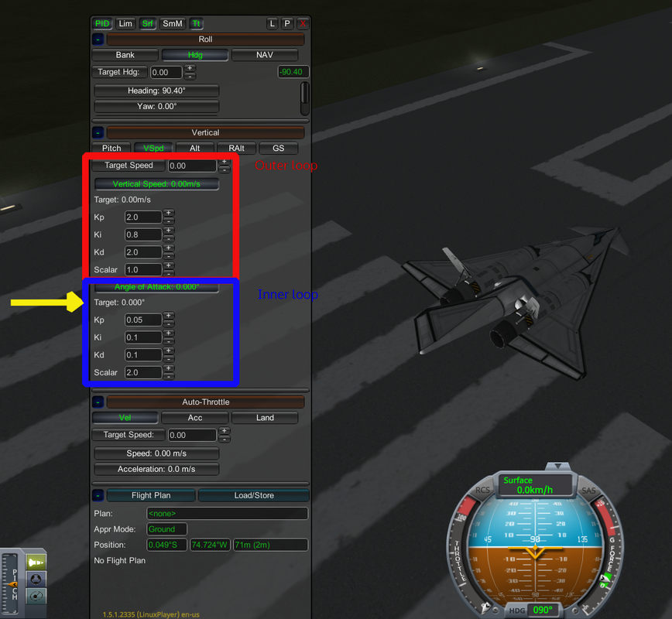Increase Target Hdg with plus button

coord(190,68)
